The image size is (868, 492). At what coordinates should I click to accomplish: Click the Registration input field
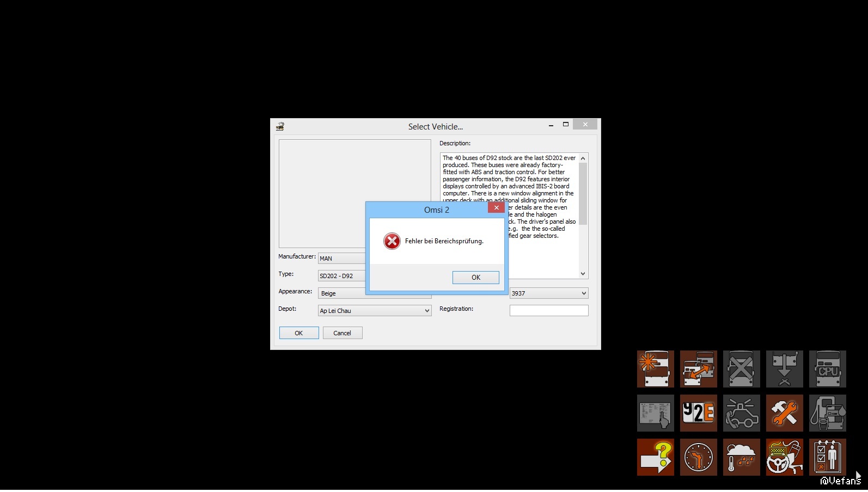tap(549, 311)
